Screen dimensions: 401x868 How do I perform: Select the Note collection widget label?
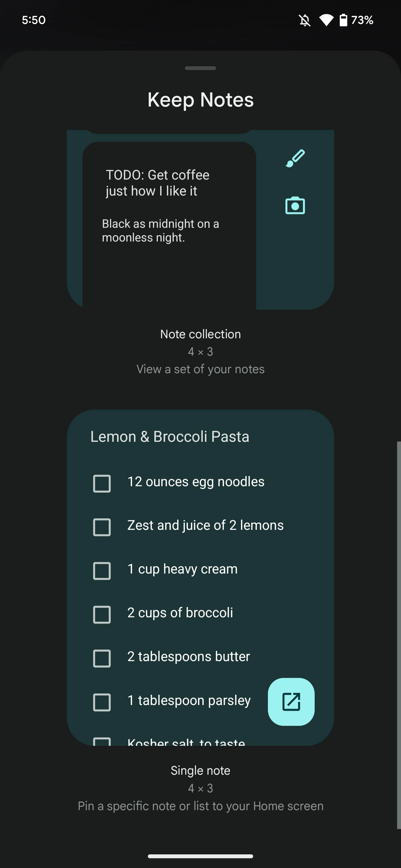point(200,334)
